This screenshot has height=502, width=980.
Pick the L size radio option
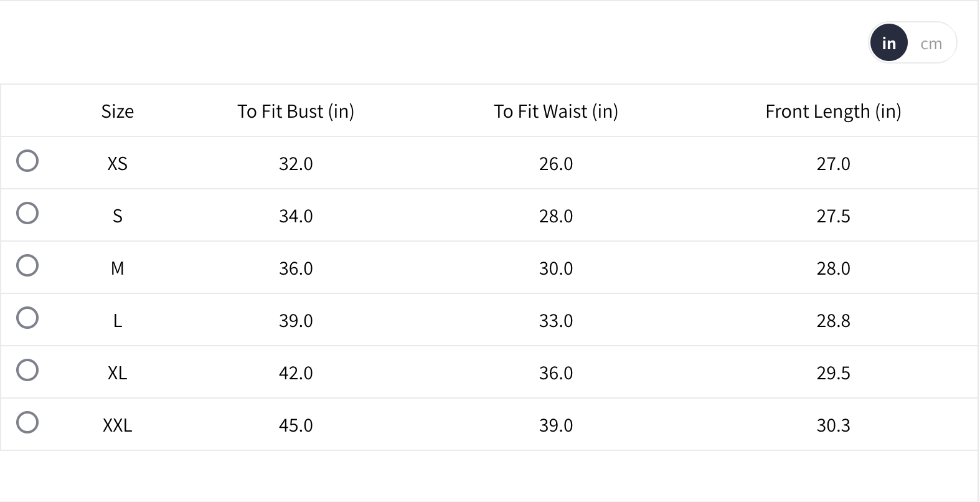[x=27, y=318]
